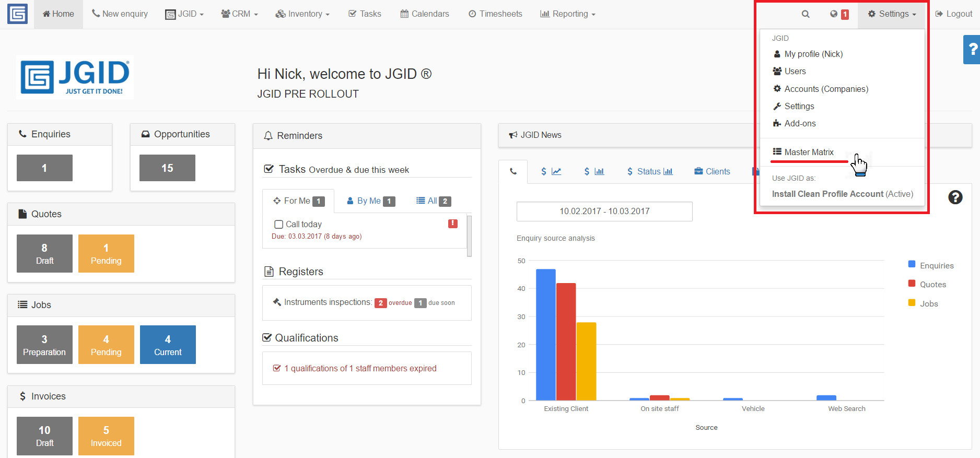Click the JGID News megaphone icon
This screenshot has height=458, width=980.
tap(513, 135)
